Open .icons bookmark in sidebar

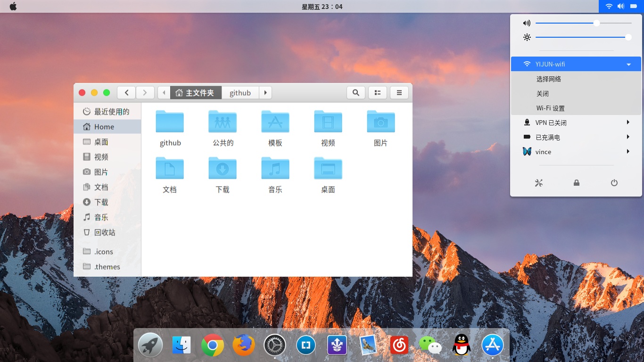(107, 252)
